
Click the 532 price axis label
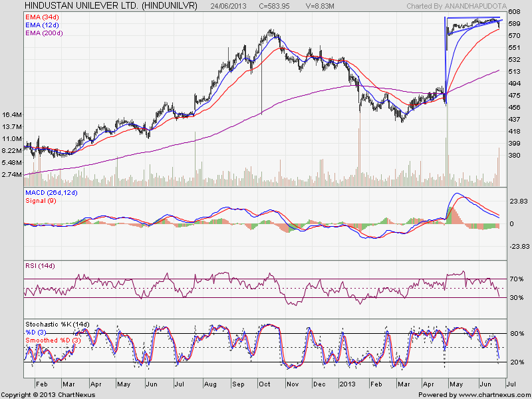[514, 60]
